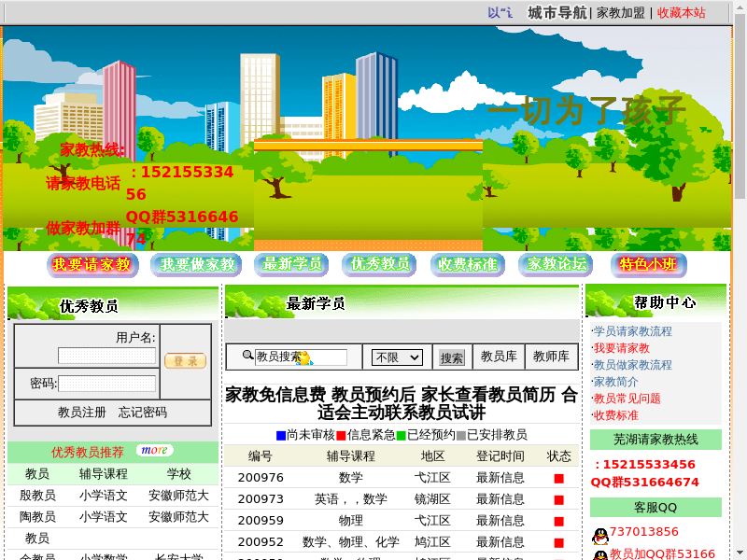Open 收费标准 navigation button
Viewport: 747px width, 560px height.
468,265
